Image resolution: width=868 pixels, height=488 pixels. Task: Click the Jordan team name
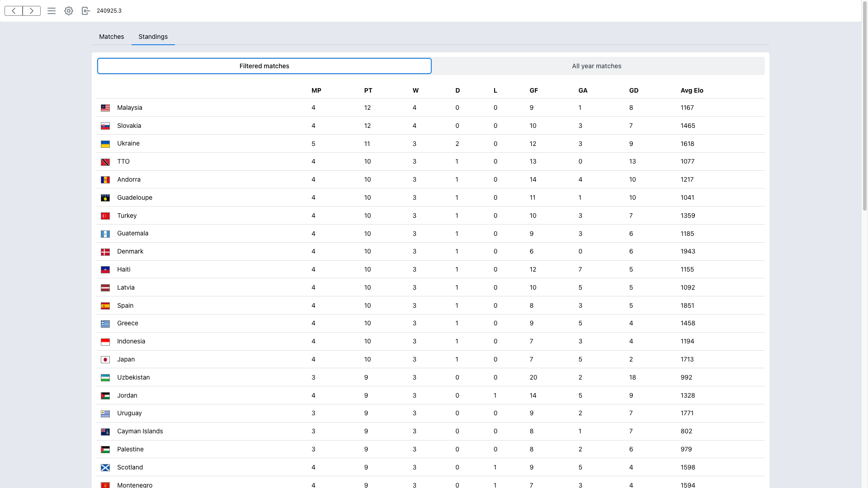pos(127,395)
